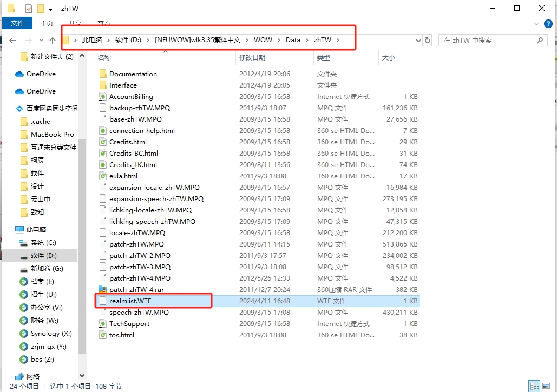Screen dimensions: 557x392
Task: Select speech-zhTW.MPQ file name
Action: pyautogui.click(x=139, y=312)
